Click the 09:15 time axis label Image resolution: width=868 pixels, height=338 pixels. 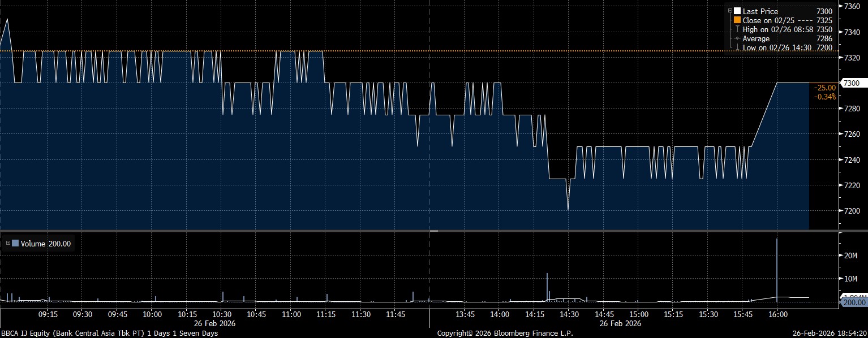point(48,314)
